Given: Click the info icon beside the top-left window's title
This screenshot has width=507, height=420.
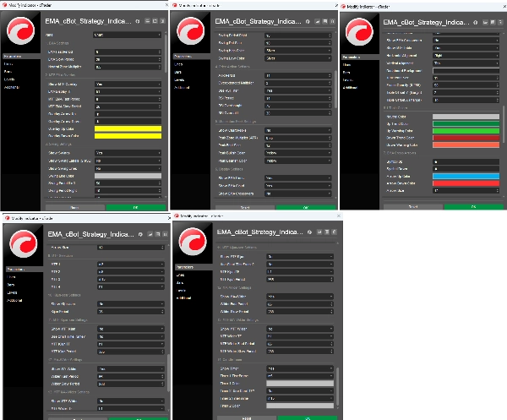Looking at the screenshot, I should tap(138, 21).
